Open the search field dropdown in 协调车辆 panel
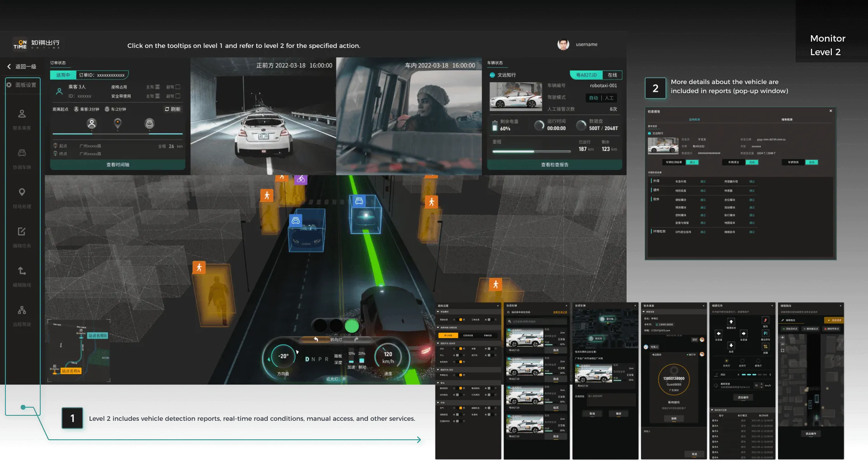The width and height of the screenshot is (868, 461). pos(536,321)
